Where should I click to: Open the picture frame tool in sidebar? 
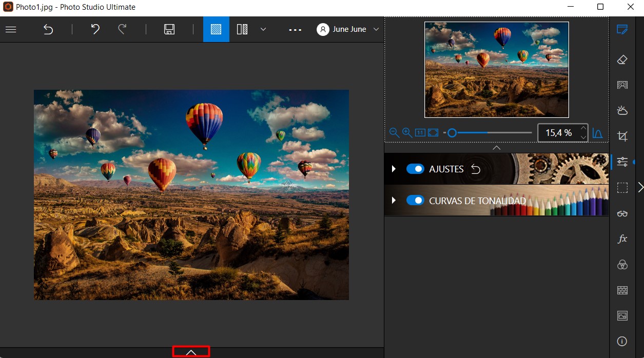coord(622,316)
